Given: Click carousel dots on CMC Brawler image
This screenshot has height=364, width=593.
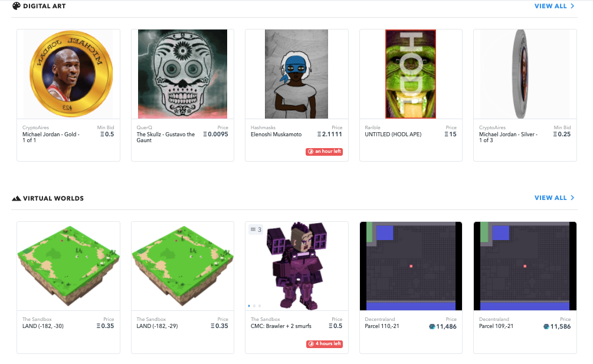Looking at the screenshot, I should pos(254,306).
